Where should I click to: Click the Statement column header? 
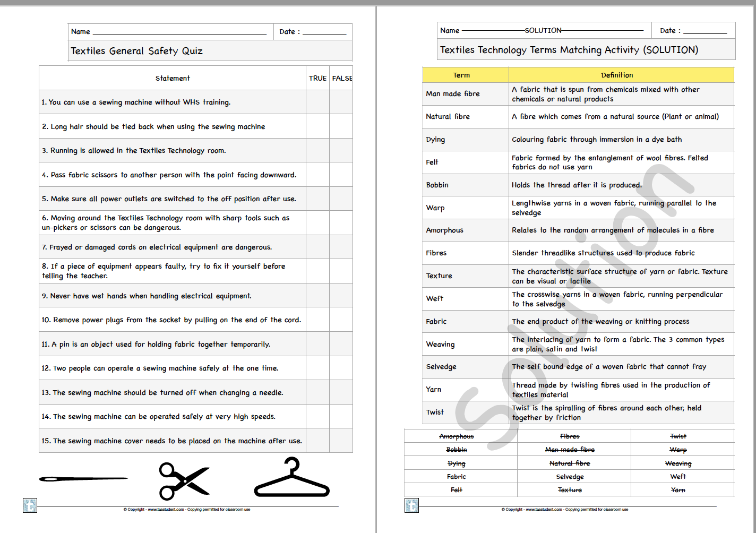pyautogui.click(x=173, y=78)
